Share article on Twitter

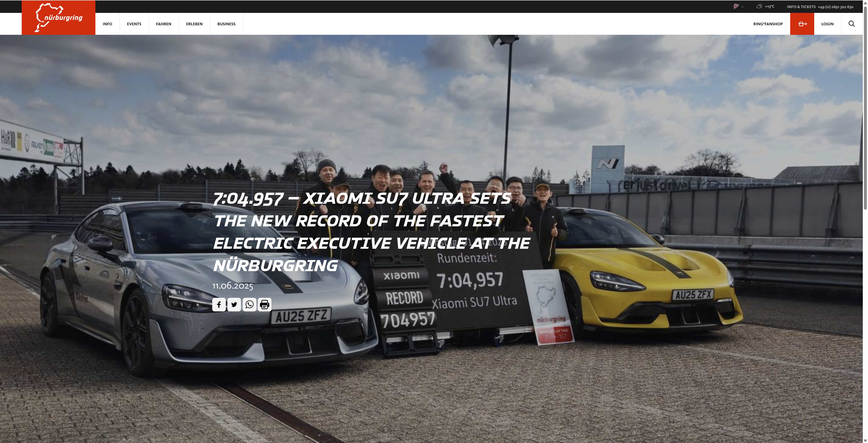tap(234, 305)
